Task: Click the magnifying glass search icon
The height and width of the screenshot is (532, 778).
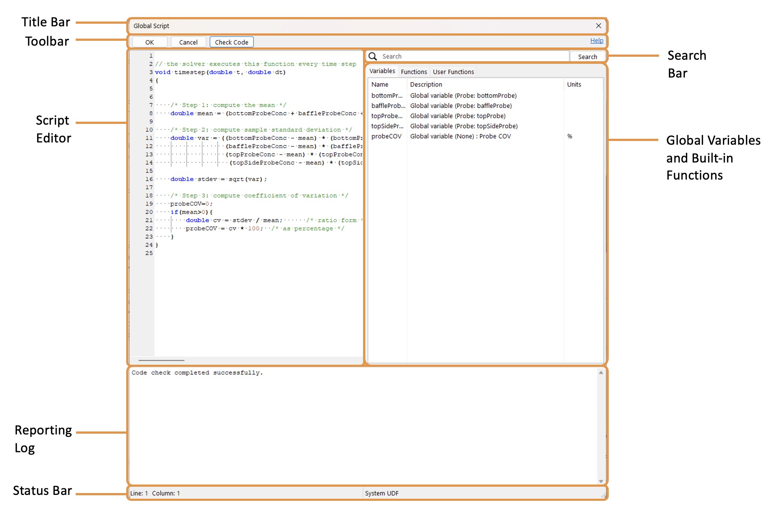Action: click(x=373, y=56)
